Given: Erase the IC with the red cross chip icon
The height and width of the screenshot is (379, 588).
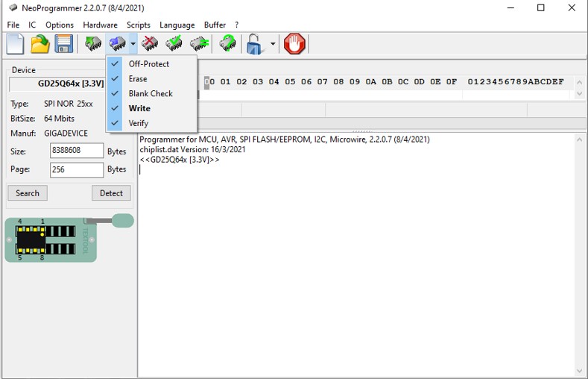Looking at the screenshot, I should click(x=150, y=44).
